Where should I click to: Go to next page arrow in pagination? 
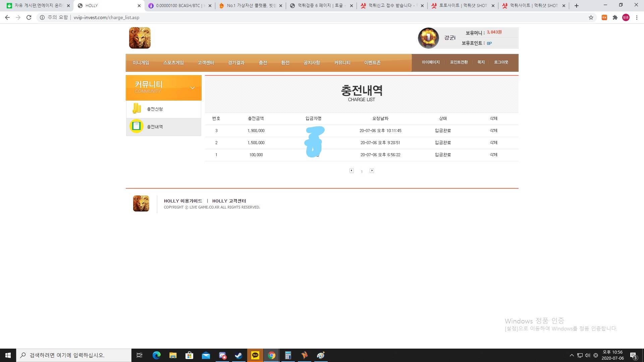372,171
